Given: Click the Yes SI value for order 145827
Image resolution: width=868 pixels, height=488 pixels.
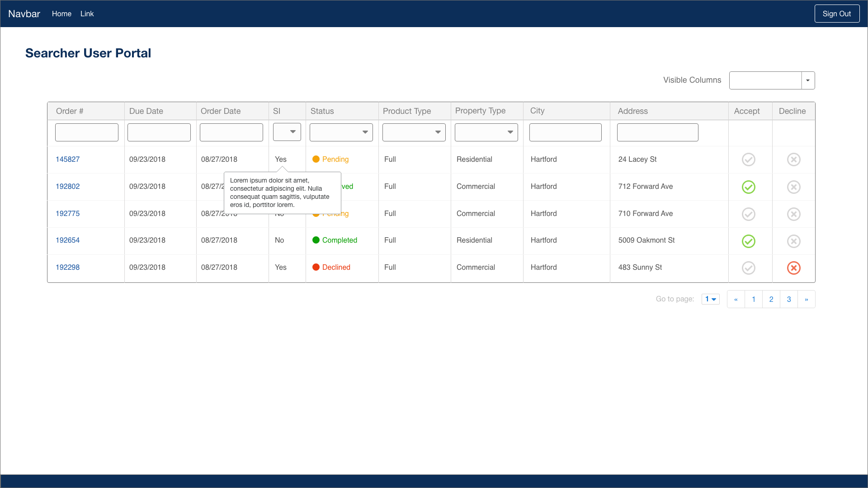Looking at the screenshot, I should click(281, 159).
